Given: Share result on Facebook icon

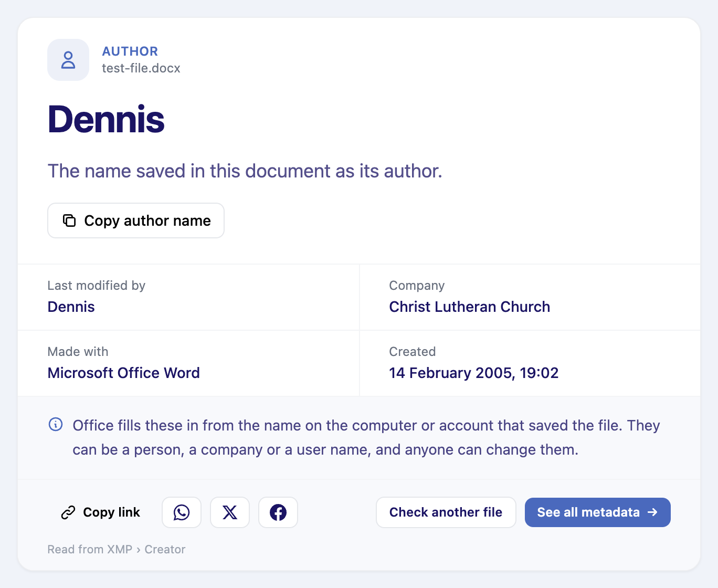Looking at the screenshot, I should pos(278,512).
